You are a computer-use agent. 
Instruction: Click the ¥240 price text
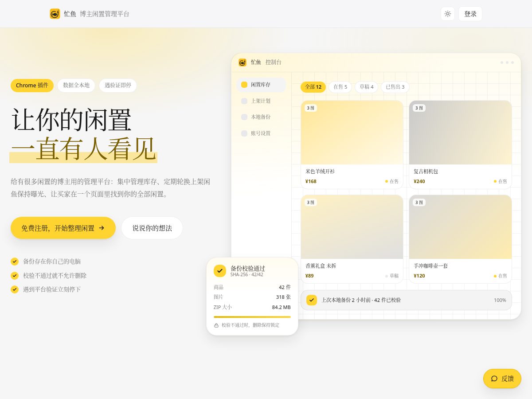[x=419, y=181]
